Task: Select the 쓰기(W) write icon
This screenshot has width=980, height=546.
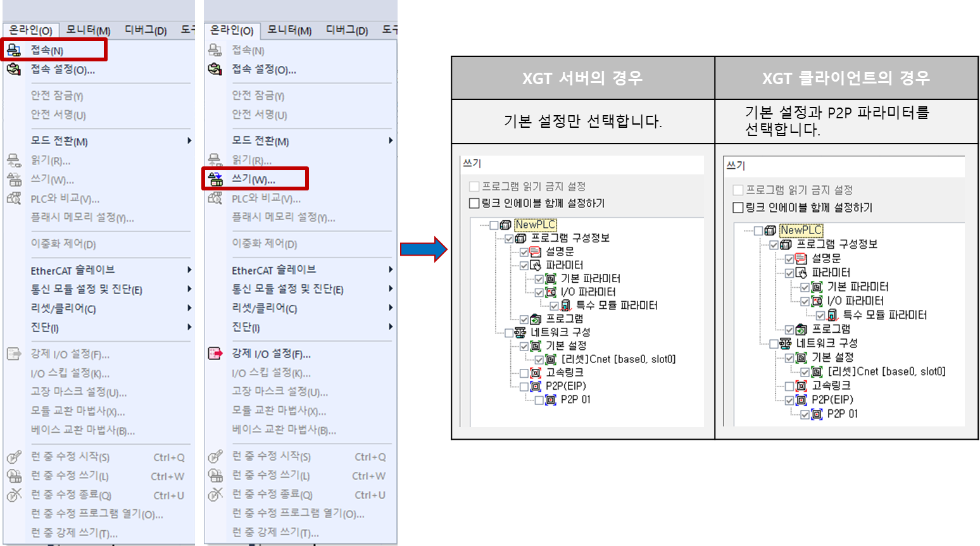Action: (x=216, y=179)
